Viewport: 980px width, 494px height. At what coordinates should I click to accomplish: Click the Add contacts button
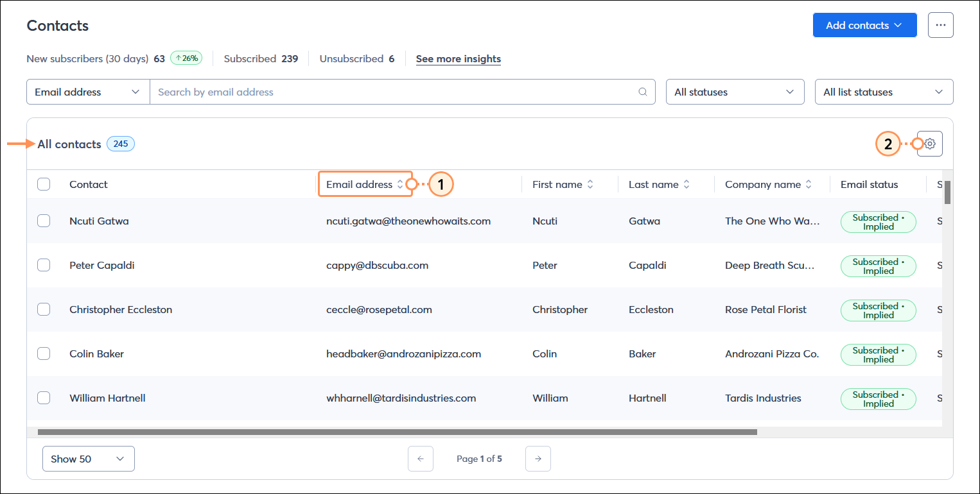tap(864, 24)
